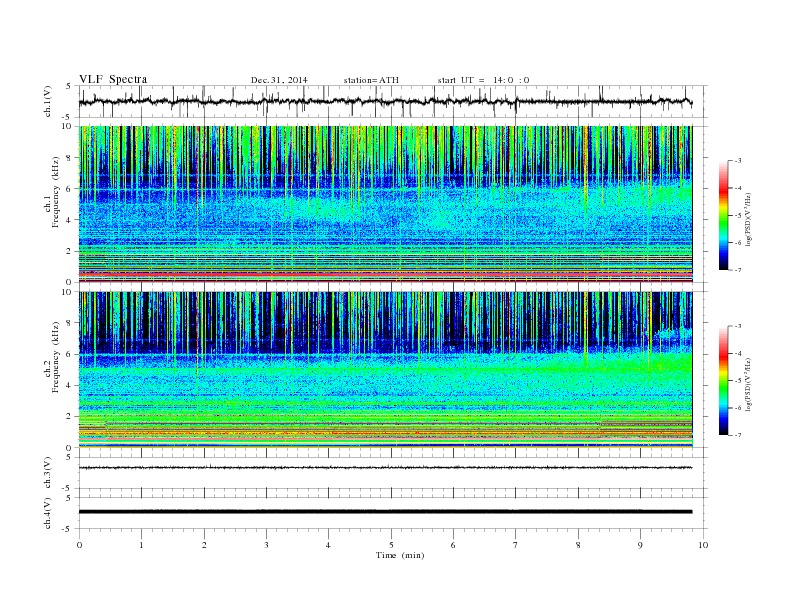This screenshot has height=612, width=792.
Task: Click the "2" kHz tick on ch.2 frequency axis
Action: point(69,417)
